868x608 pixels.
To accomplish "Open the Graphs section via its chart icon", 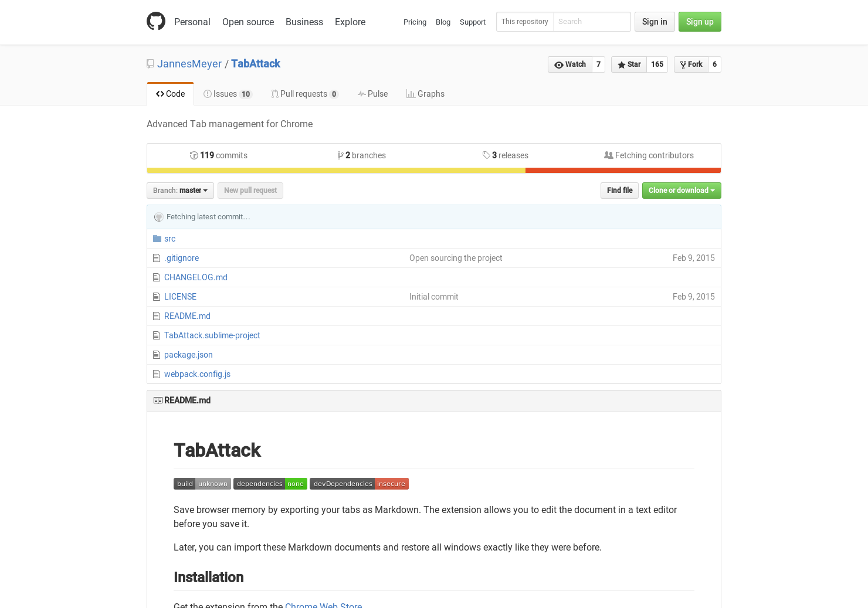I will tap(411, 93).
